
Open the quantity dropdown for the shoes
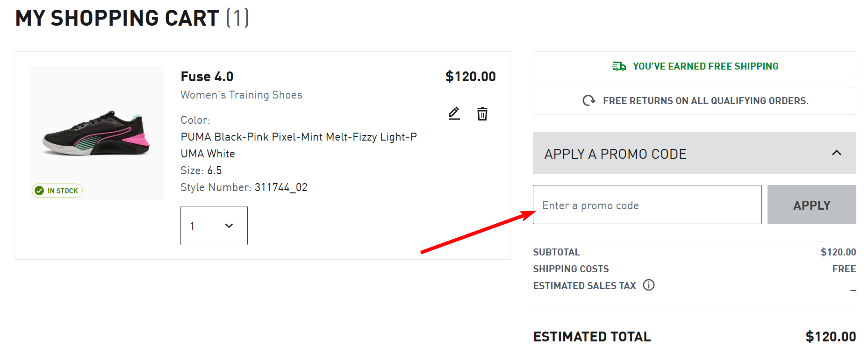214,226
